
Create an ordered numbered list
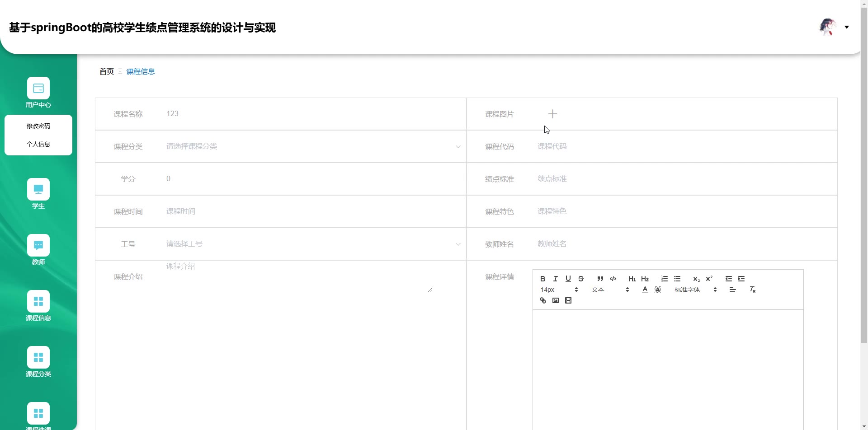665,279
